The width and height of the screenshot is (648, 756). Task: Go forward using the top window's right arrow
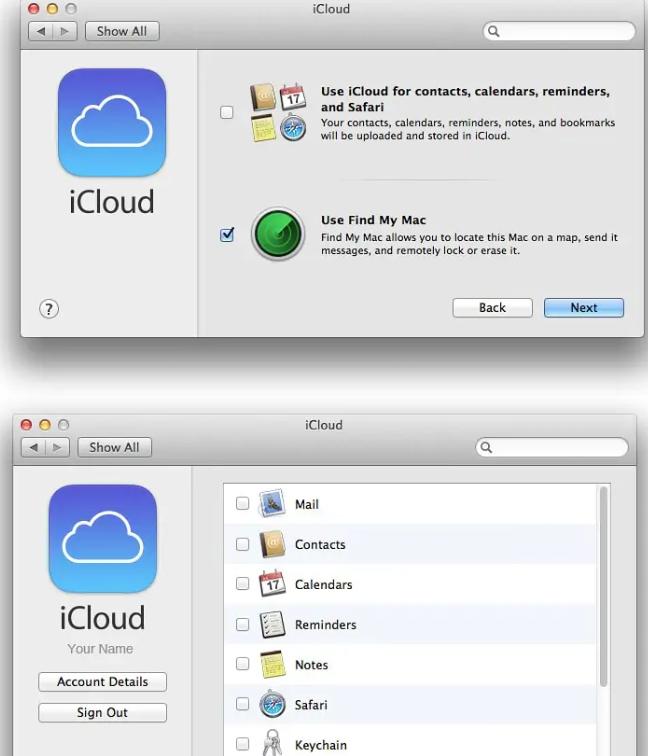point(65,31)
